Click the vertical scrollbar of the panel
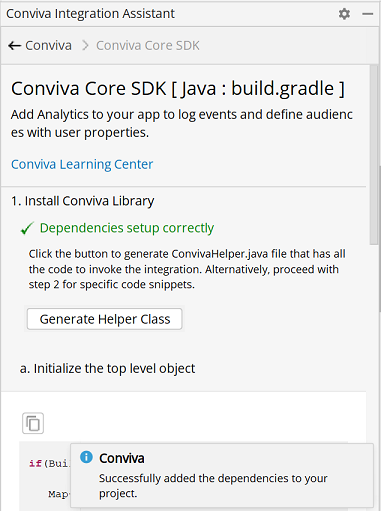Viewport: 381px width, 511px height. pyautogui.click(x=374, y=154)
